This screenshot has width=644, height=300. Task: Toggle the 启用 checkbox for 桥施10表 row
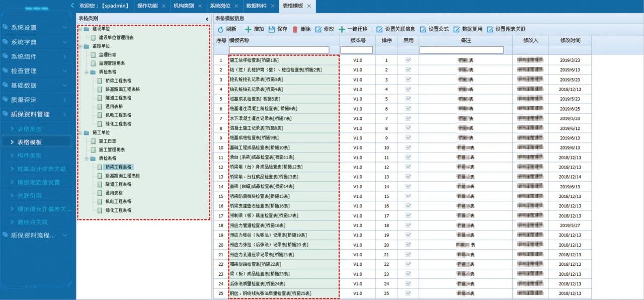coord(408,147)
